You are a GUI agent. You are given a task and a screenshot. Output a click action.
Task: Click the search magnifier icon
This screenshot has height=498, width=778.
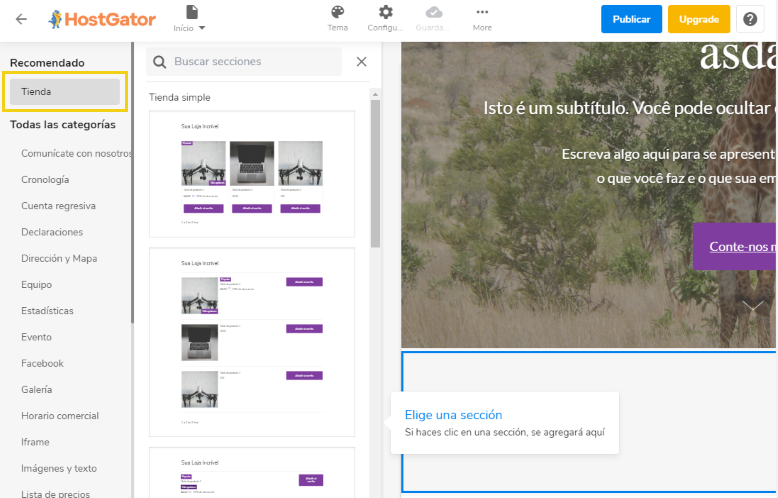(159, 62)
